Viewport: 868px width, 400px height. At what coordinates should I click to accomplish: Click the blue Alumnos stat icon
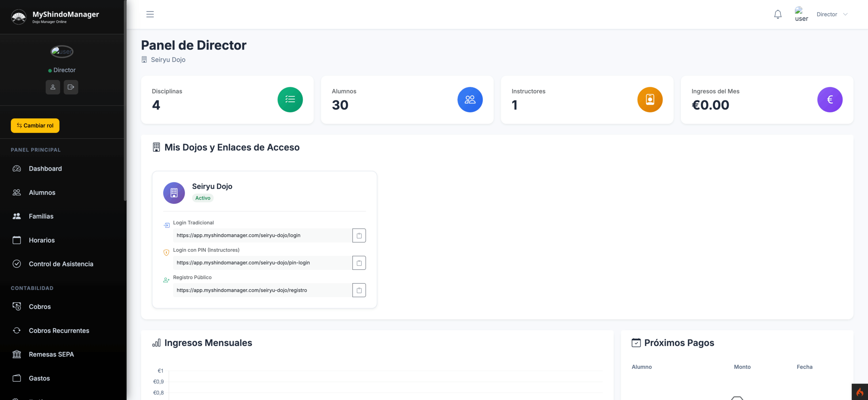coord(470,100)
